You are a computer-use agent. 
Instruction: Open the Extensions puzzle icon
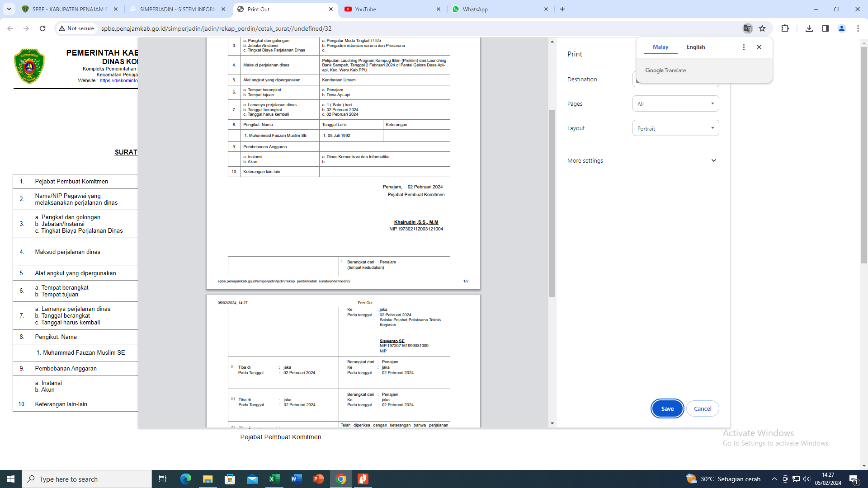click(x=785, y=28)
